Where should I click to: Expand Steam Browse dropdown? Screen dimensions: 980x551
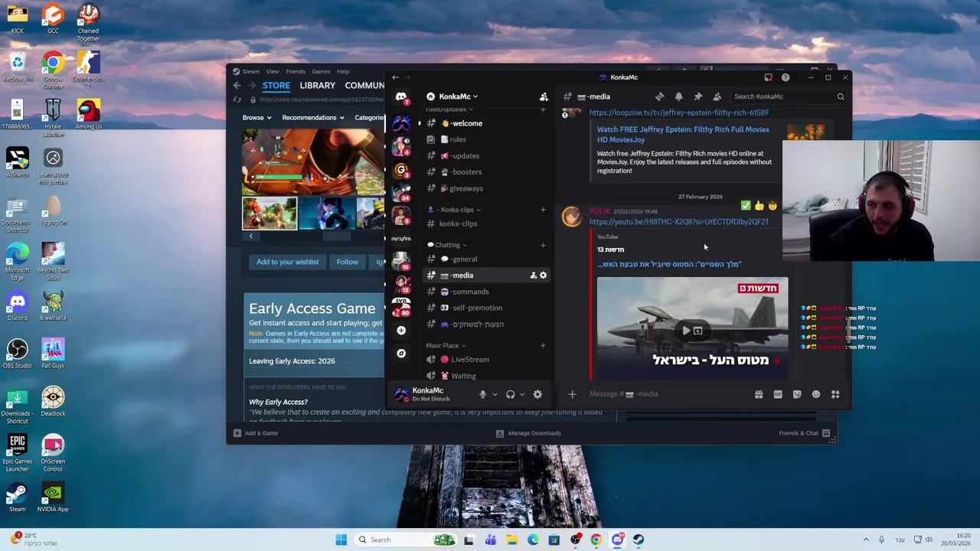point(256,118)
